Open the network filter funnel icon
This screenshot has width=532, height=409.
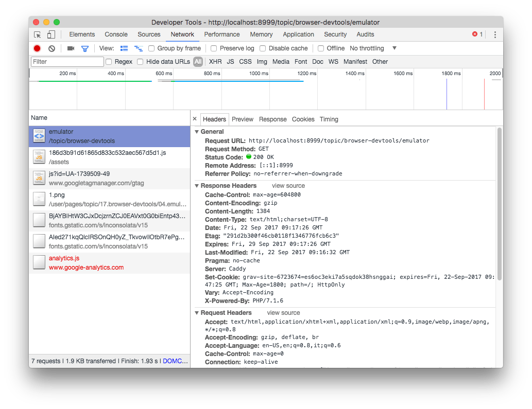84,48
